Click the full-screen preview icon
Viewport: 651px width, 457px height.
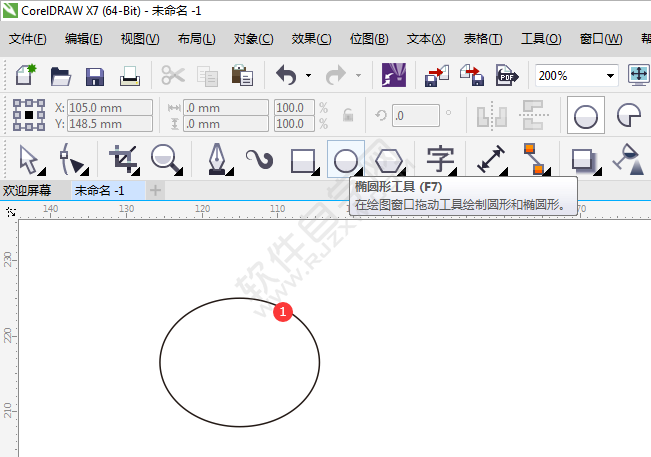[x=639, y=75]
